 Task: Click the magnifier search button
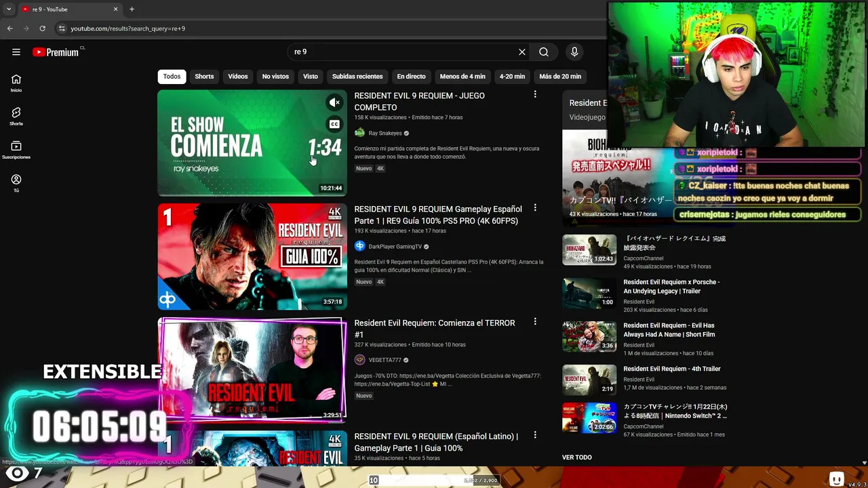(x=544, y=52)
